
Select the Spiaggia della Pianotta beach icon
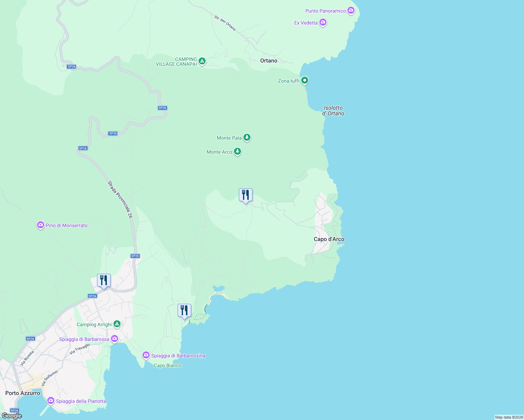pyautogui.click(x=51, y=401)
